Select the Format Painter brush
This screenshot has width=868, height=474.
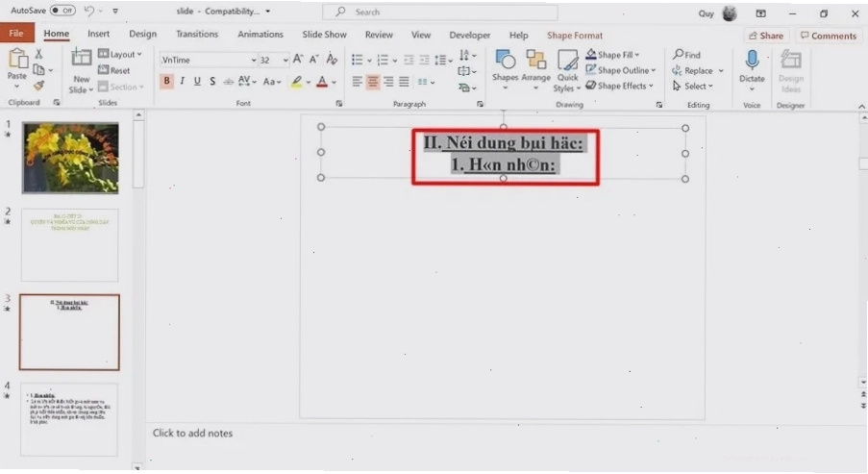click(x=38, y=86)
